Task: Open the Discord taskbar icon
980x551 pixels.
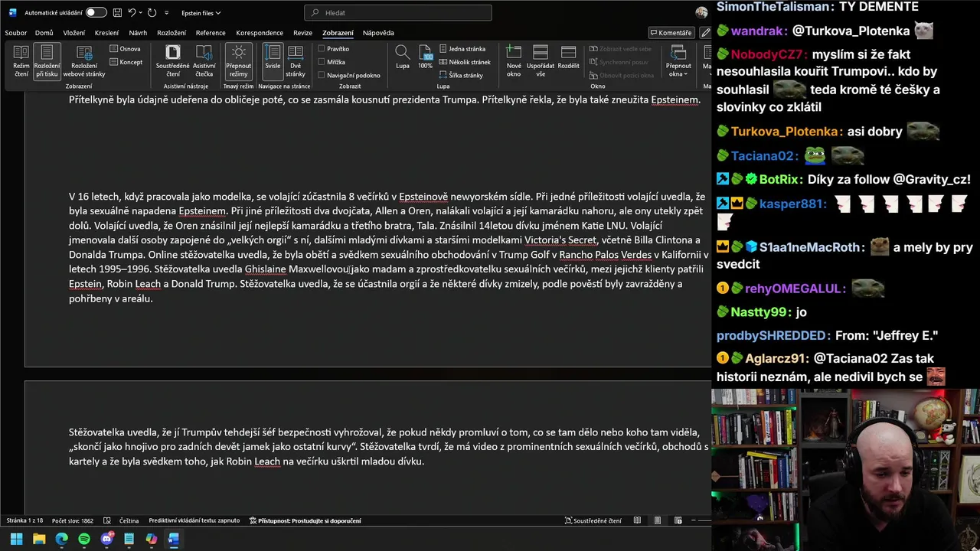Action: [106, 539]
